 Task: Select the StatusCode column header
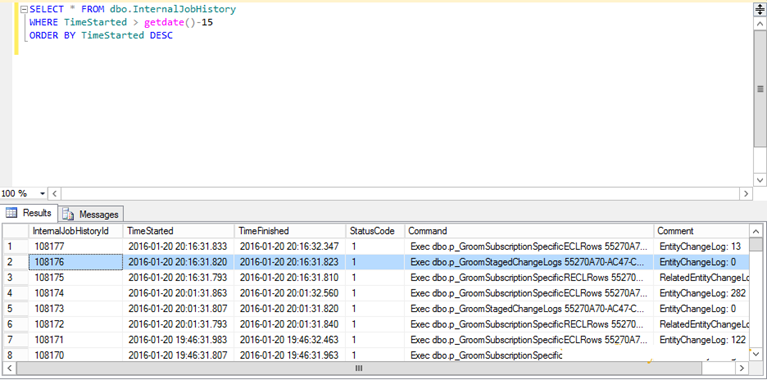tap(375, 231)
